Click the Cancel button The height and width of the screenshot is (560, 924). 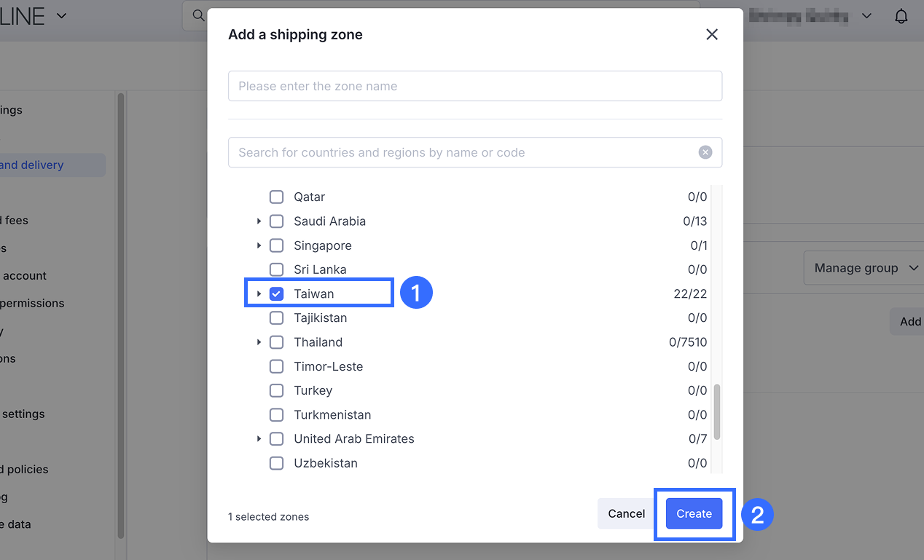click(x=626, y=513)
